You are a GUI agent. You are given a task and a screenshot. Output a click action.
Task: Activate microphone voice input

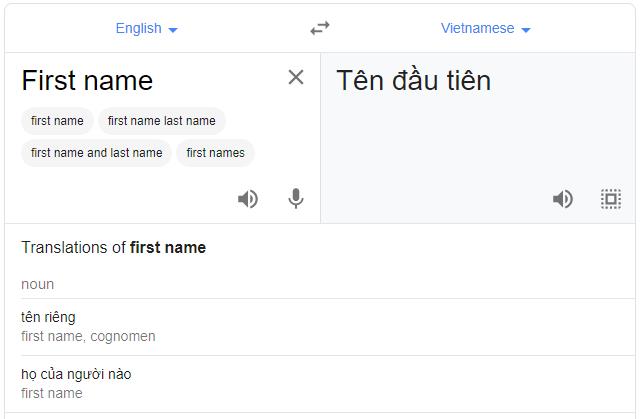click(x=296, y=199)
